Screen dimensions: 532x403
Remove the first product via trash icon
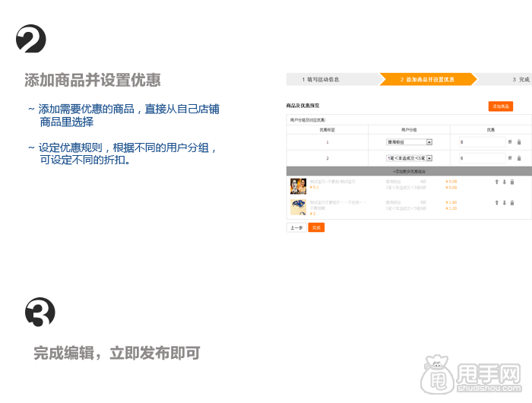pyautogui.click(x=512, y=182)
